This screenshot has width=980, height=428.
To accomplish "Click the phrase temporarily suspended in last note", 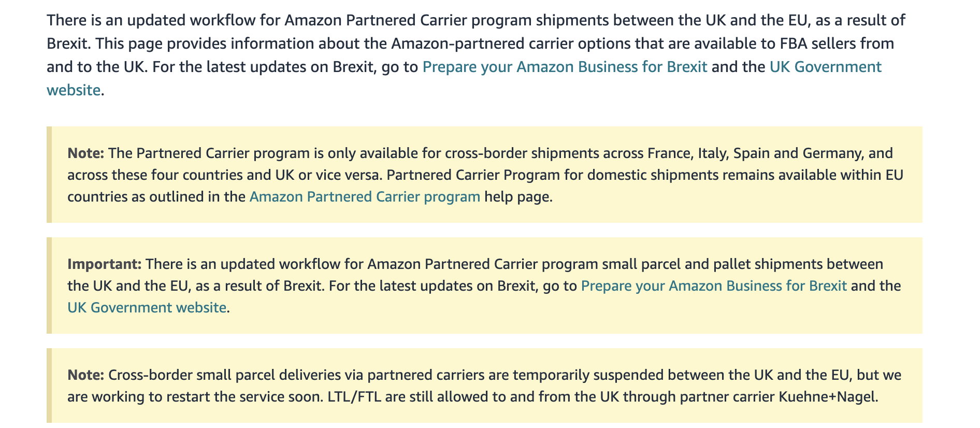I will pos(587,375).
